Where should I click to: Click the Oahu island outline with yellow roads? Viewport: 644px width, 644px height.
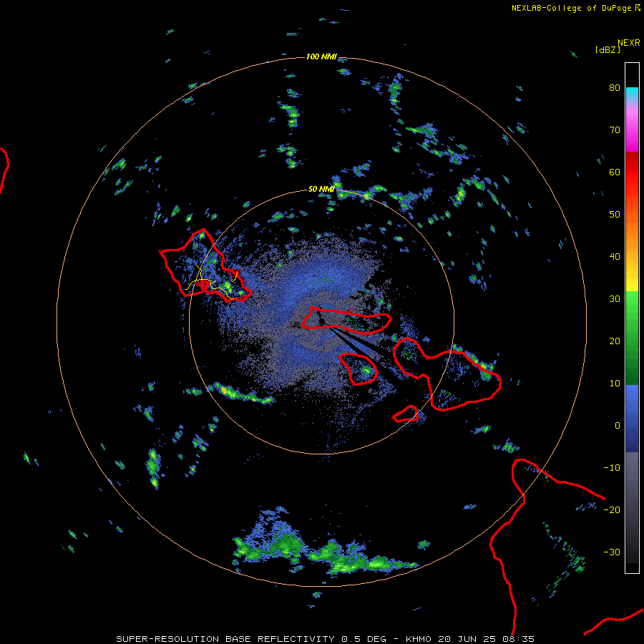coord(205,266)
